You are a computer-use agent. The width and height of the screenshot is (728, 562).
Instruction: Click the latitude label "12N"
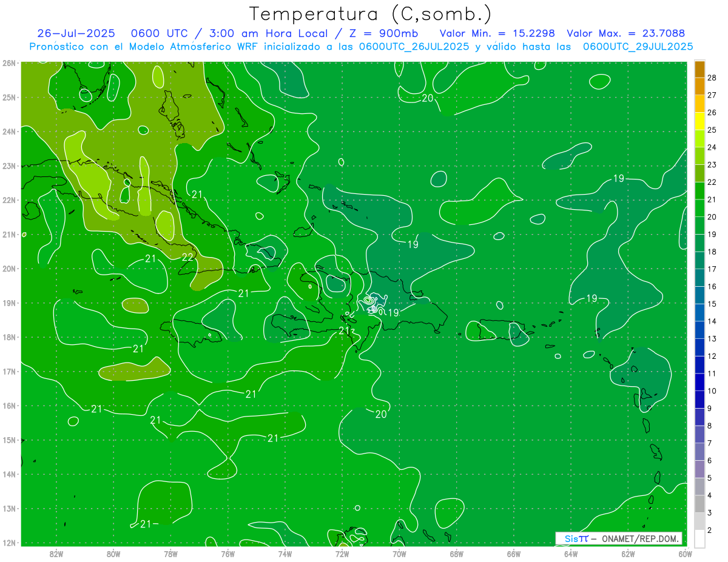pos(8,543)
